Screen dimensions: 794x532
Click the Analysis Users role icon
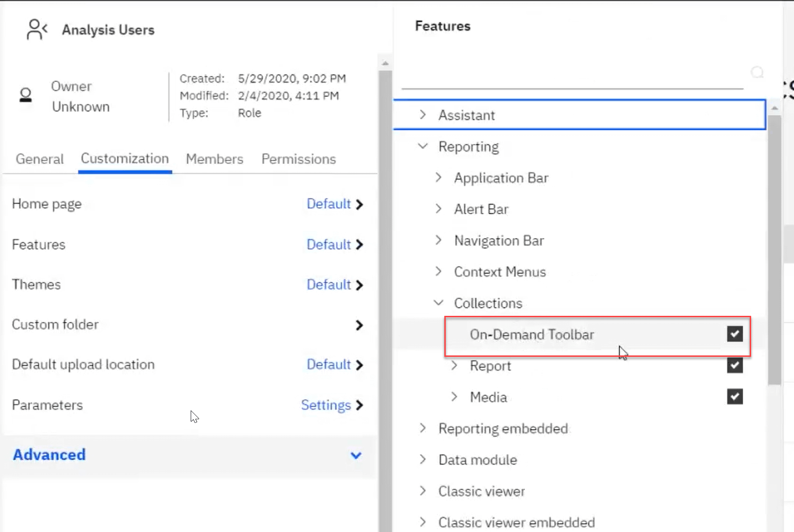click(x=36, y=29)
